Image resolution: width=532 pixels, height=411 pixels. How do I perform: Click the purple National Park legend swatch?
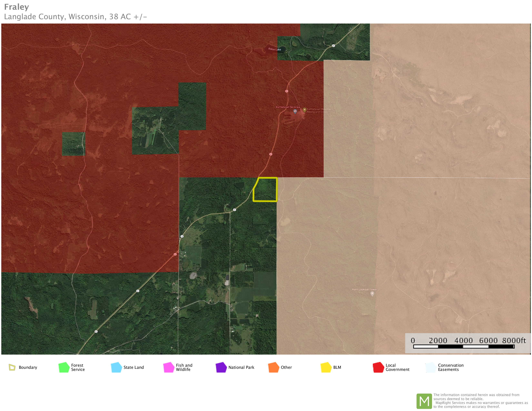coord(221,367)
